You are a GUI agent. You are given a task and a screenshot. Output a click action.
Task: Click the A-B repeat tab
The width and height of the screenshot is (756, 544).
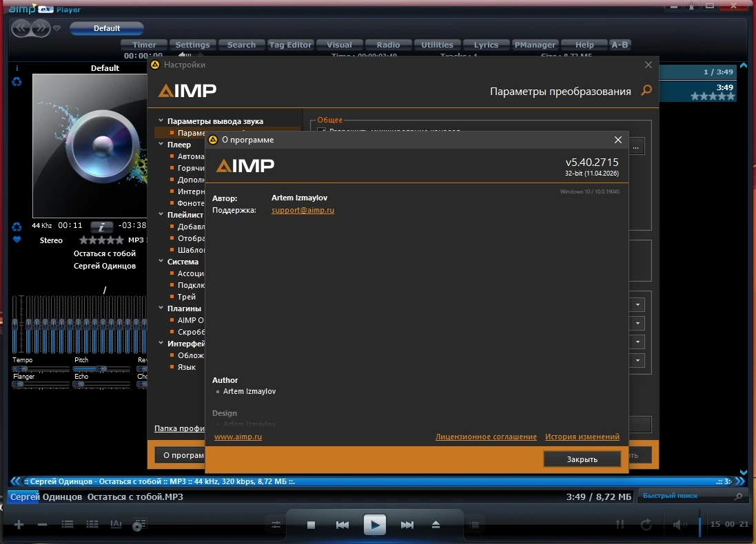620,45
